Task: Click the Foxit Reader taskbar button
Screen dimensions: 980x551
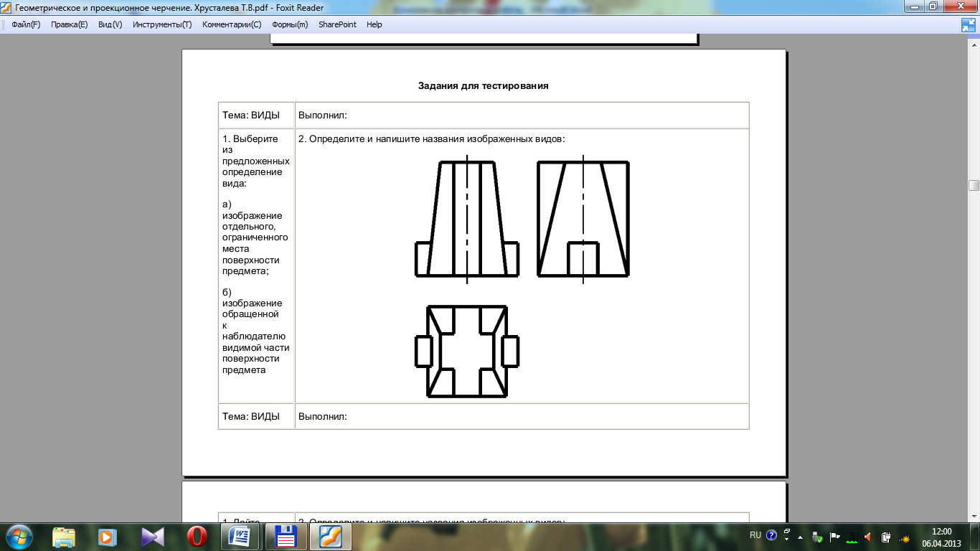Action: click(331, 536)
